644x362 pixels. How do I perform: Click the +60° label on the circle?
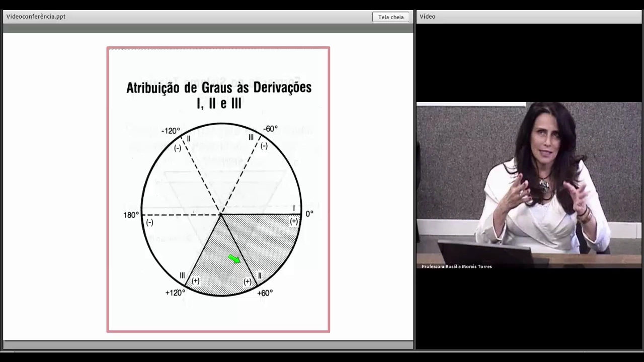point(265,293)
